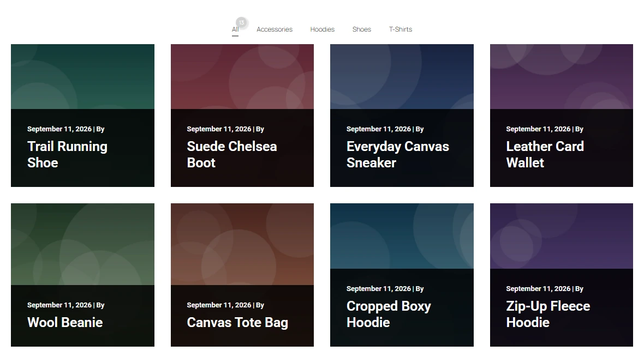Click the Cropped Boxy Hoodie teal thumbnail

[402, 236]
